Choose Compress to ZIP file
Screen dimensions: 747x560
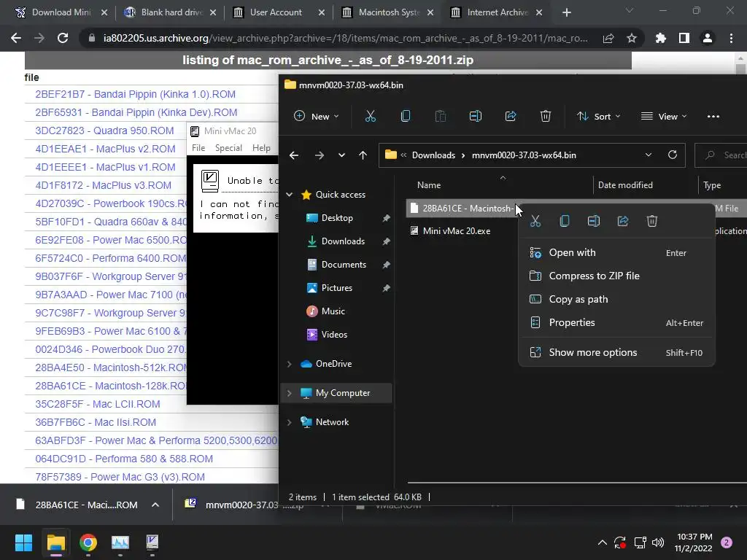[616, 276]
